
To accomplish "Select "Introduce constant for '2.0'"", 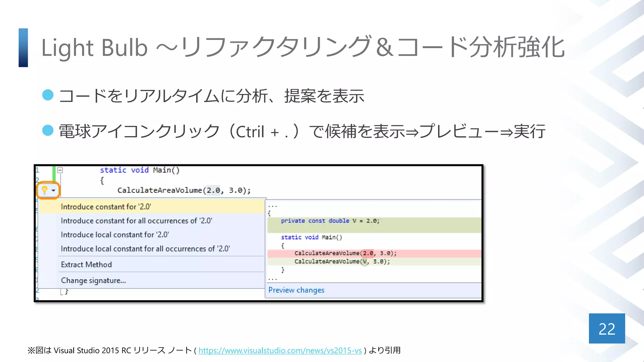I will (106, 207).
